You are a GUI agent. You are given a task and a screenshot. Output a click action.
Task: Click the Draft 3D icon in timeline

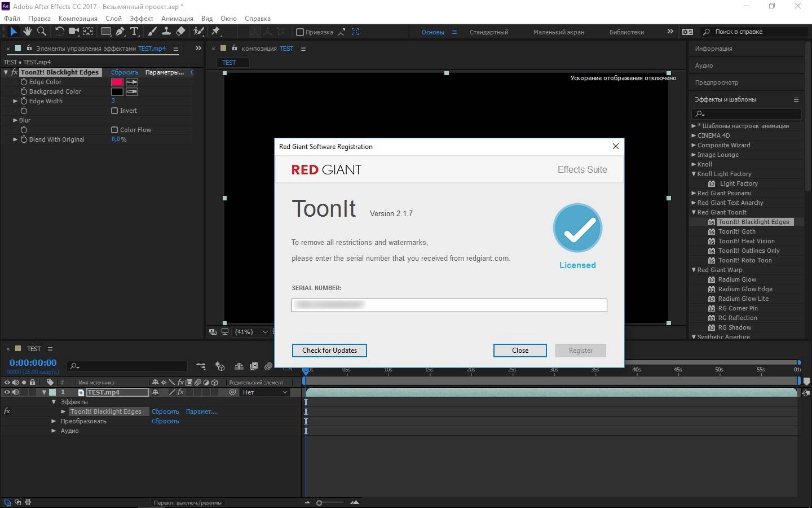(220, 366)
